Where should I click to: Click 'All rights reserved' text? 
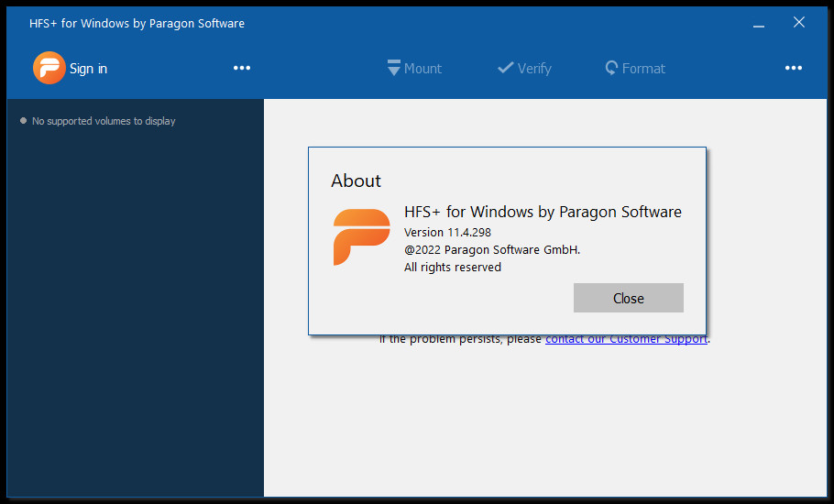[x=453, y=267]
